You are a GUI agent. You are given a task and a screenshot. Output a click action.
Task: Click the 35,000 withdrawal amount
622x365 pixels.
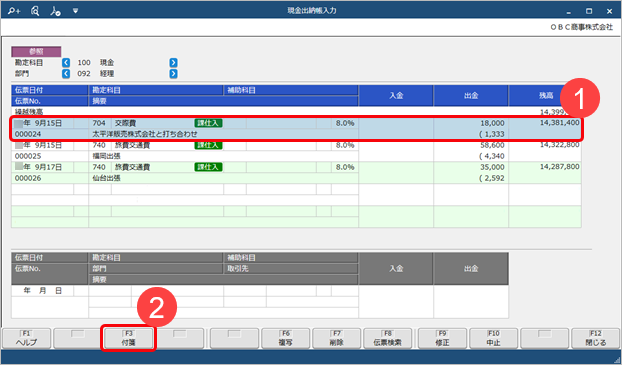[x=492, y=167]
